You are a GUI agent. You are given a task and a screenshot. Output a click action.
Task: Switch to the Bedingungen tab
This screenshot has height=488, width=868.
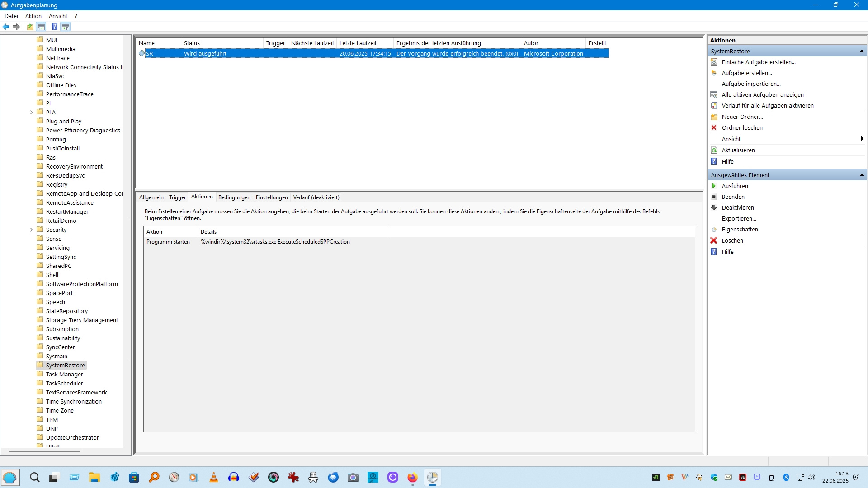click(234, 197)
